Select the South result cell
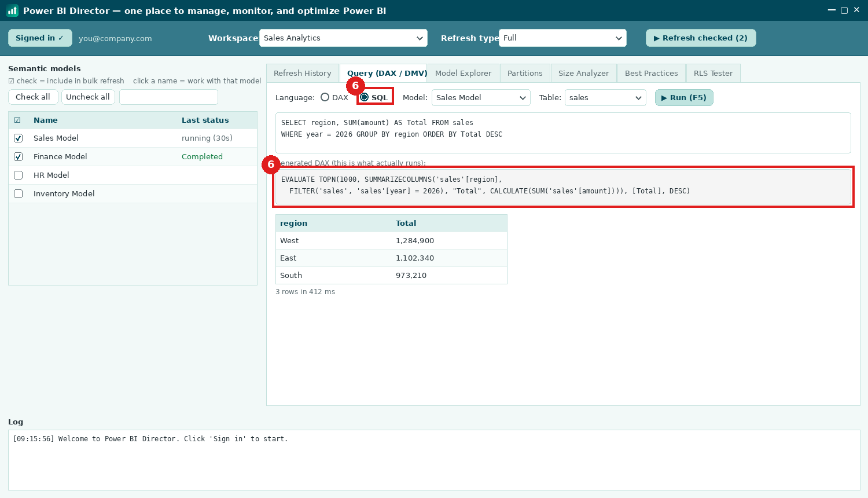This screenshot has height=498, width=868. pos(291,275)
